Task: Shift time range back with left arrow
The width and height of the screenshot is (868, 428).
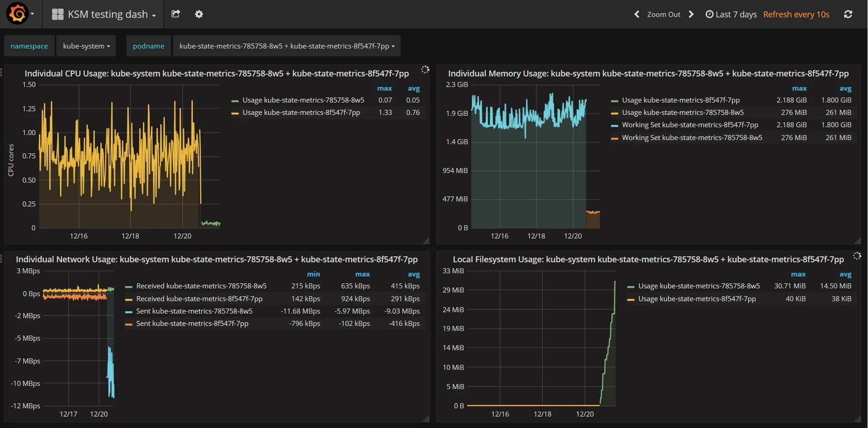Action: point(637,14)
